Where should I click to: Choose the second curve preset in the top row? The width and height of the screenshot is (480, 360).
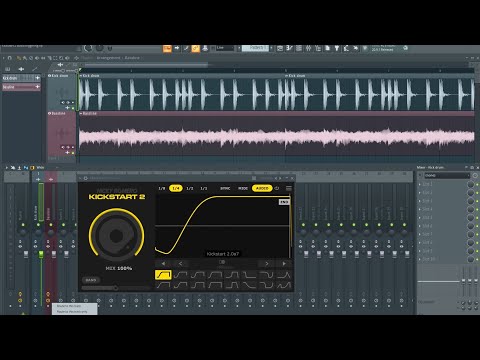point(181,275)
